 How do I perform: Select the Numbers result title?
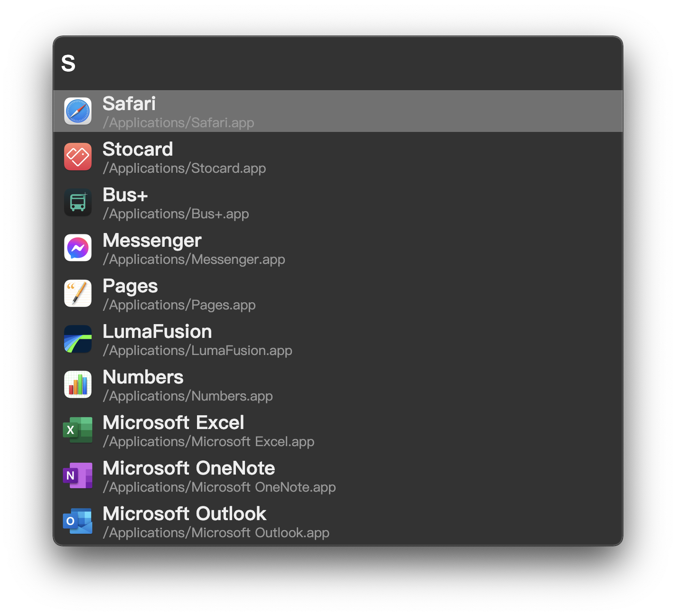(x=143, y=377)
